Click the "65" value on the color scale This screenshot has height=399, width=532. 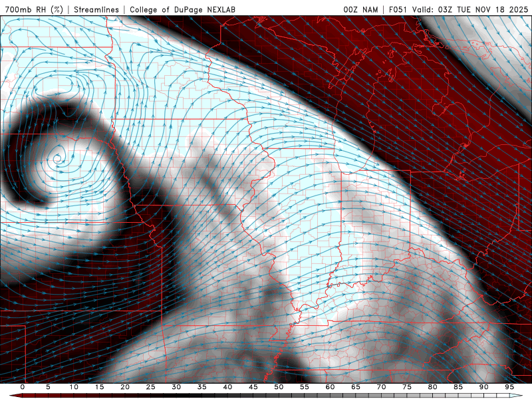click(x=356, y=387)
